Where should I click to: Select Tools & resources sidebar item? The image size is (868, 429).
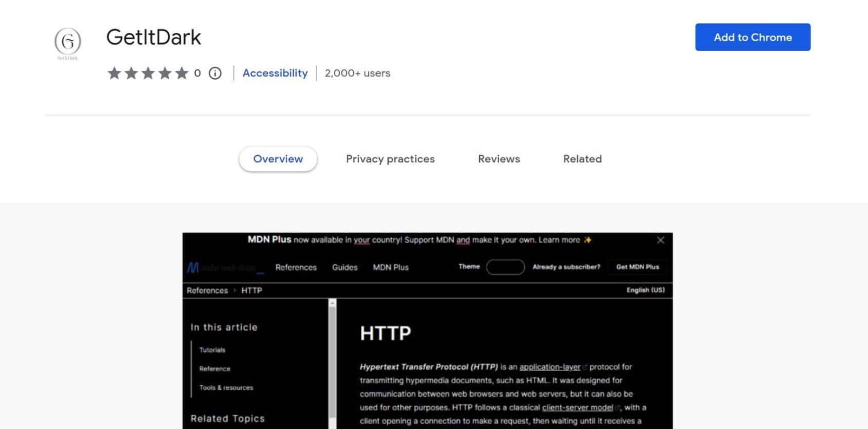coord(226,388)
